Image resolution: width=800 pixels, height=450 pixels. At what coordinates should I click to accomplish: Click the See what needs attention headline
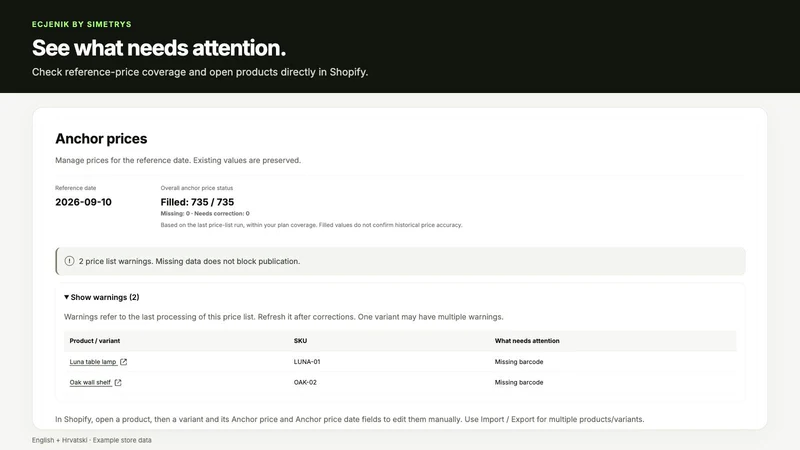click(159, 48)
